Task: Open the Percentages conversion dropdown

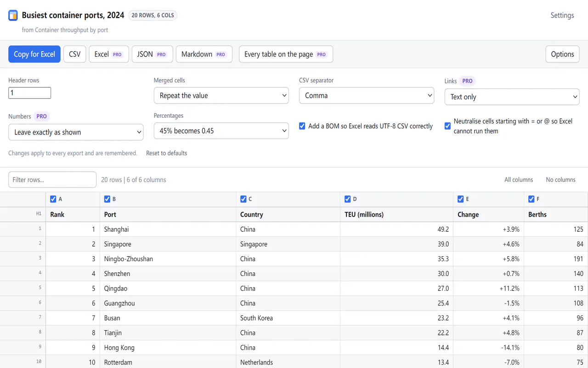Action: click(x=221, y=131)
